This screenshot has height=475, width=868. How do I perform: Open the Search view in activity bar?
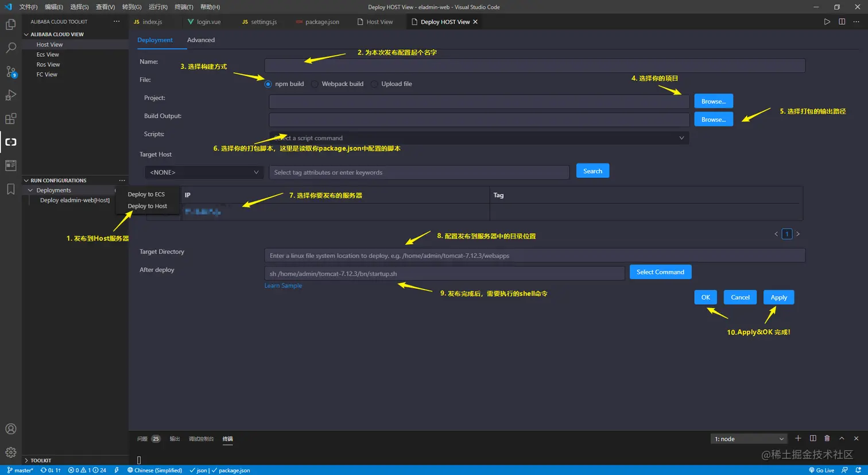point(10,48)
